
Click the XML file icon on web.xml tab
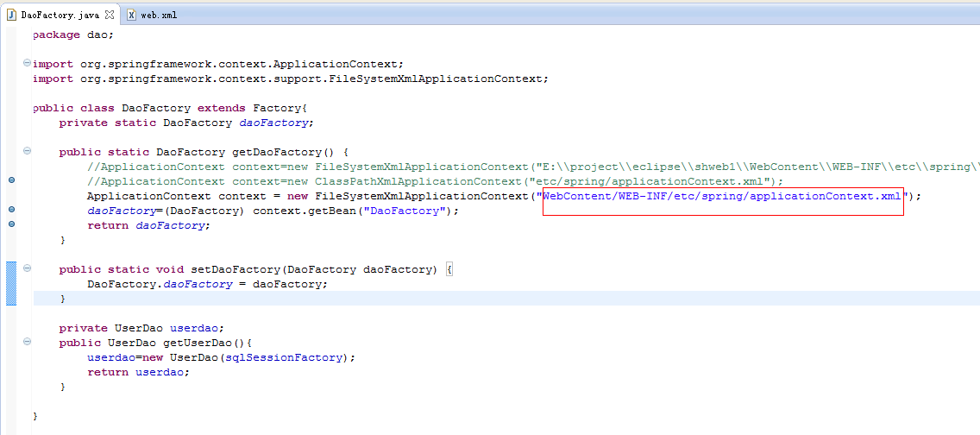(131, 15)
